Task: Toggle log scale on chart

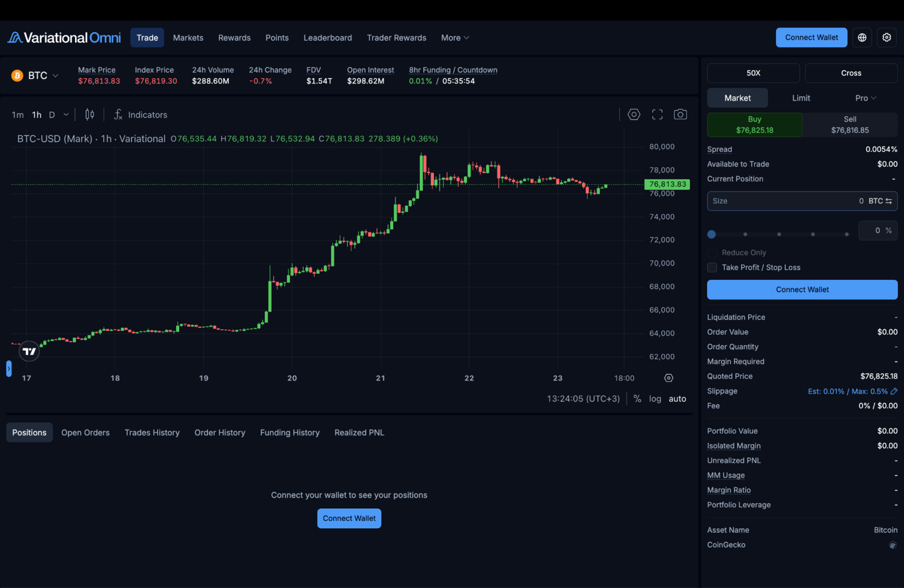Action: click(x=655, y=399)
